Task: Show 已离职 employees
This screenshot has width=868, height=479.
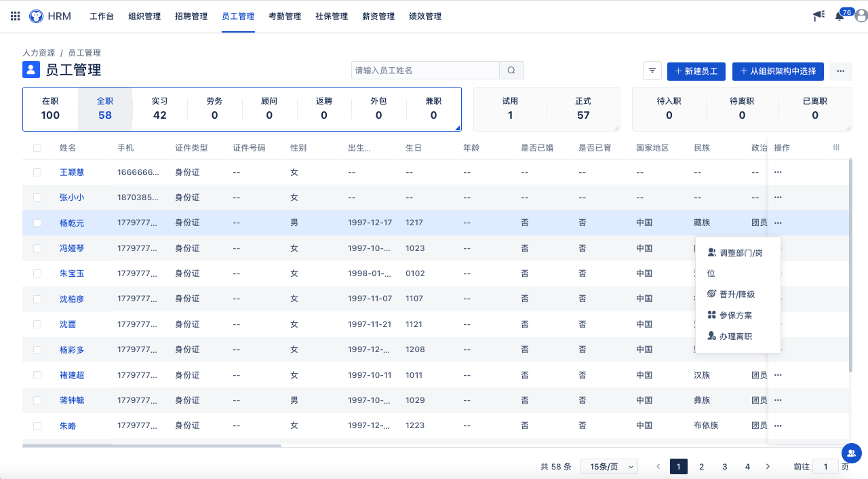Action: click(x=815, y=109)
